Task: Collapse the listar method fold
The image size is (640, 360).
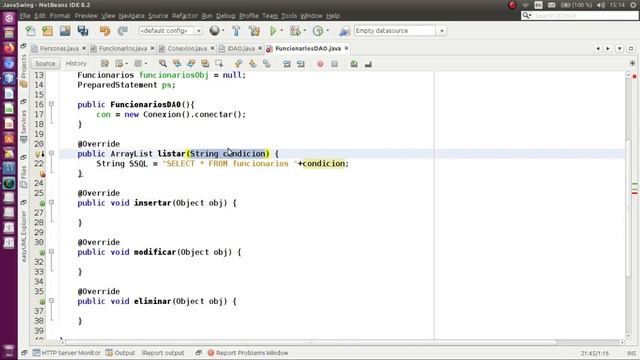Action: click(x=51, y=153)
